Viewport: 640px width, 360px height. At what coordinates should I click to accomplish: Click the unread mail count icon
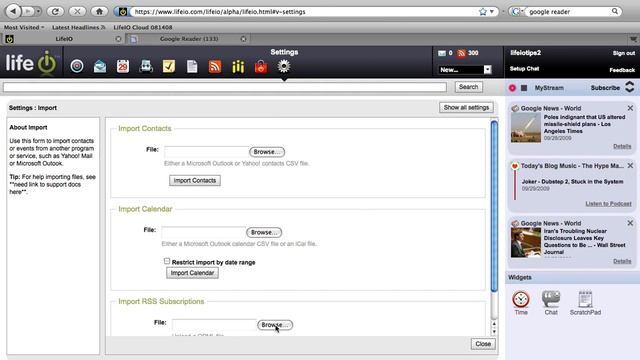[442, 53]
